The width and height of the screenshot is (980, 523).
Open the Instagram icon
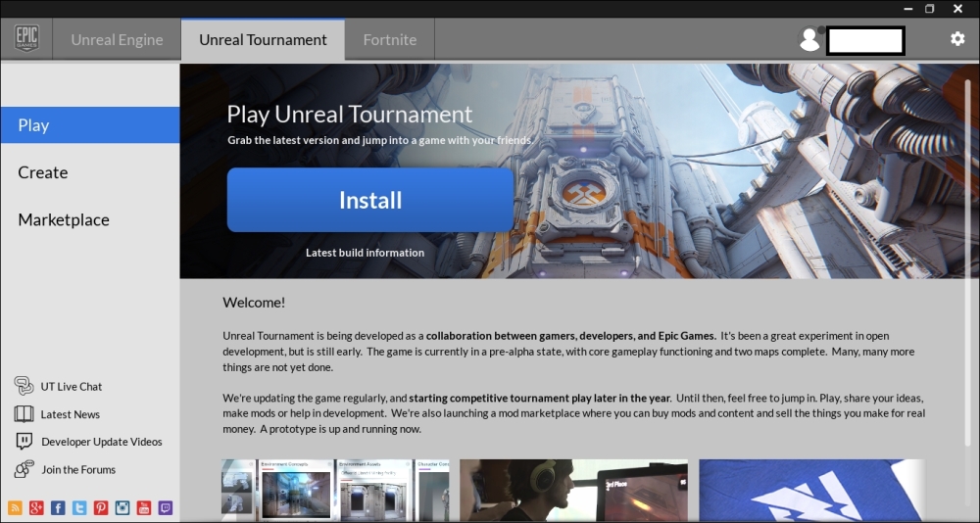[x=122, y=507]
